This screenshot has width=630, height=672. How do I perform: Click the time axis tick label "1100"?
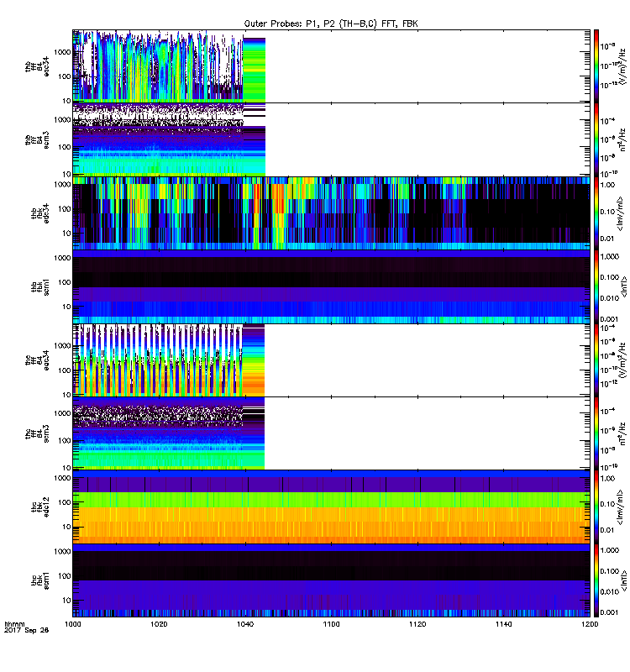click(x=331, y=624)
